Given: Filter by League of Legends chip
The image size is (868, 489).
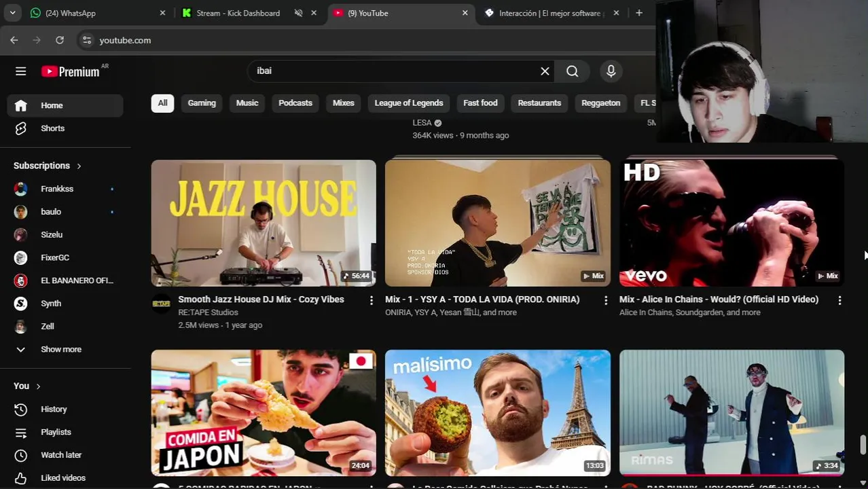Looking at the screenshot, I should point(409,103).
